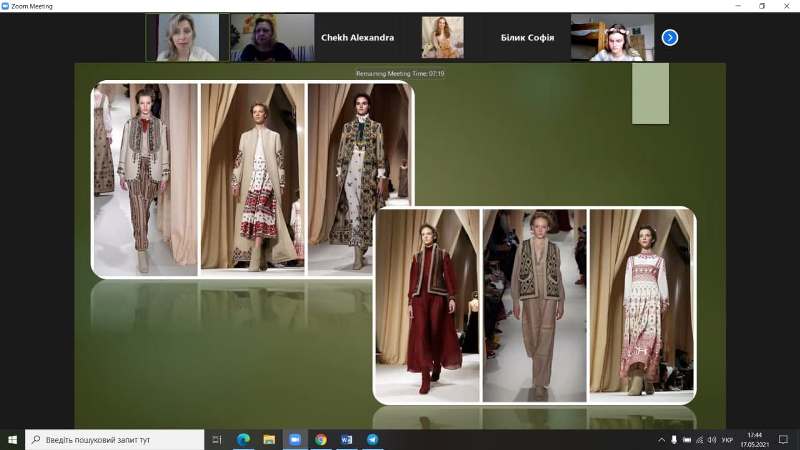This screenshot has width=800, height=450.
Task: Select the Chekh Alexandra participant tile
Action: (357, 38)
